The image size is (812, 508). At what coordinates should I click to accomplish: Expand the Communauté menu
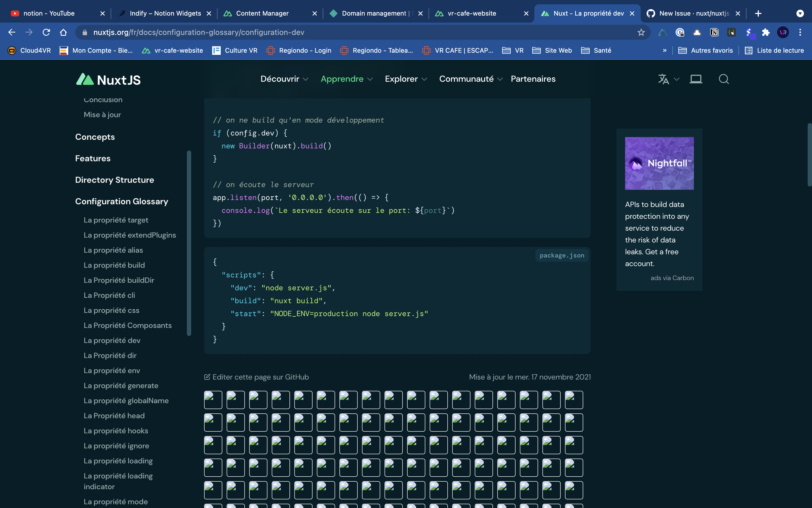pyautogui.click(x=471, y=79)
